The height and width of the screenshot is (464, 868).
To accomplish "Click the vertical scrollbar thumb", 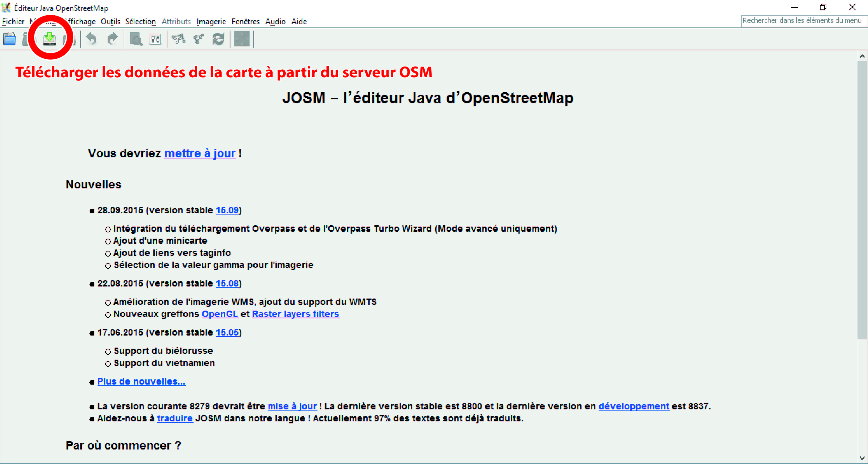I will coord(862,200).
